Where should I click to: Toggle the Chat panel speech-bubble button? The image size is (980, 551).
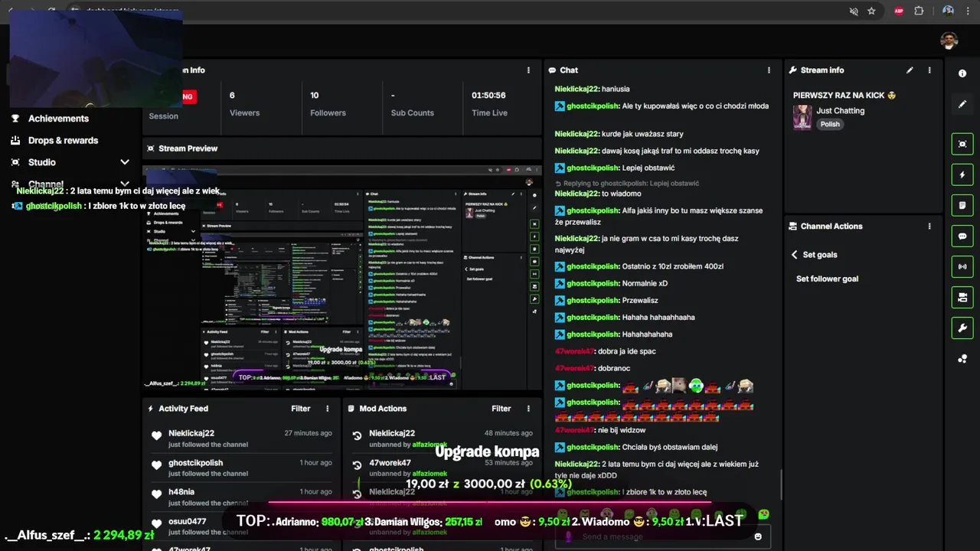point(962,236)
